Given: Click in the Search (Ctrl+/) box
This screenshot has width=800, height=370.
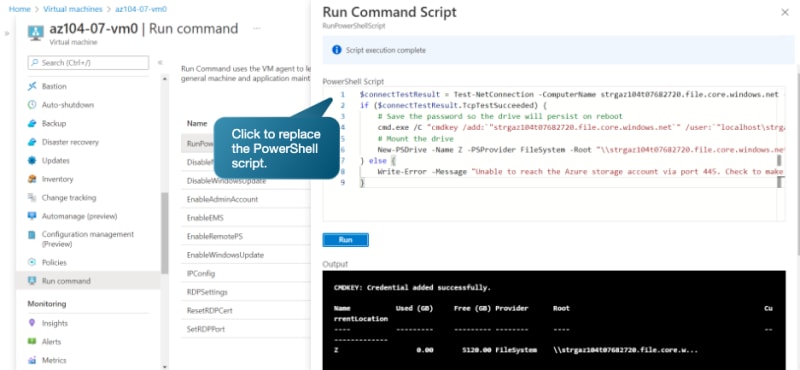Looking at the screenshot, I should coord(88,63).
